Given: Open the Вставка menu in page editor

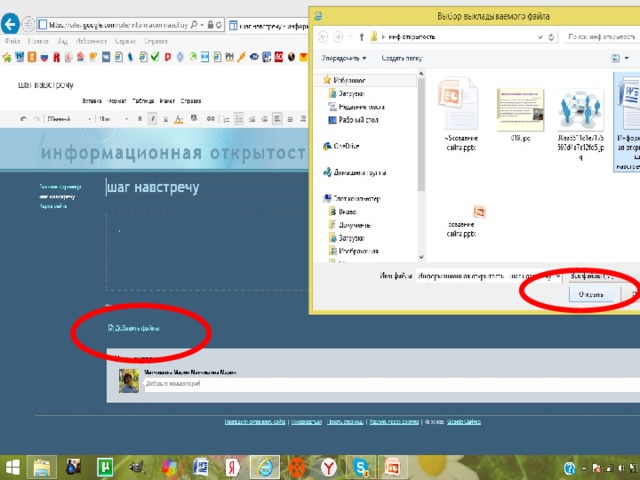Looking at the screenshot, I should tap(92, 101).
